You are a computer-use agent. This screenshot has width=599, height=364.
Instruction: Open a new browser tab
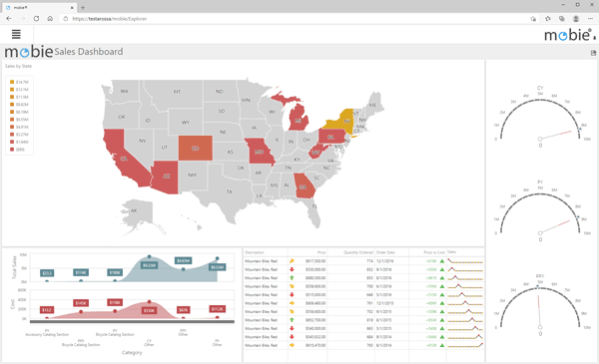[x=83, y=7]
